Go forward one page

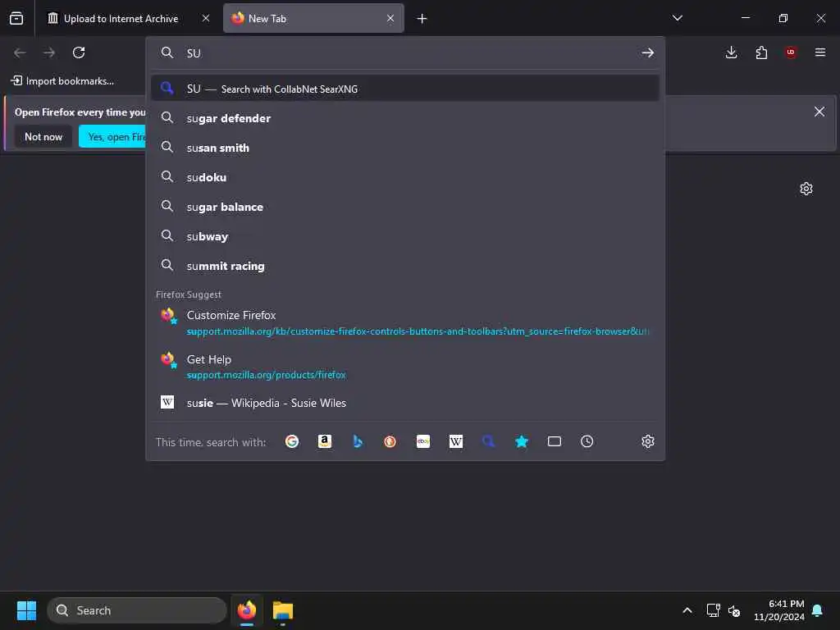pyautogui.click(x=49, y=52)
